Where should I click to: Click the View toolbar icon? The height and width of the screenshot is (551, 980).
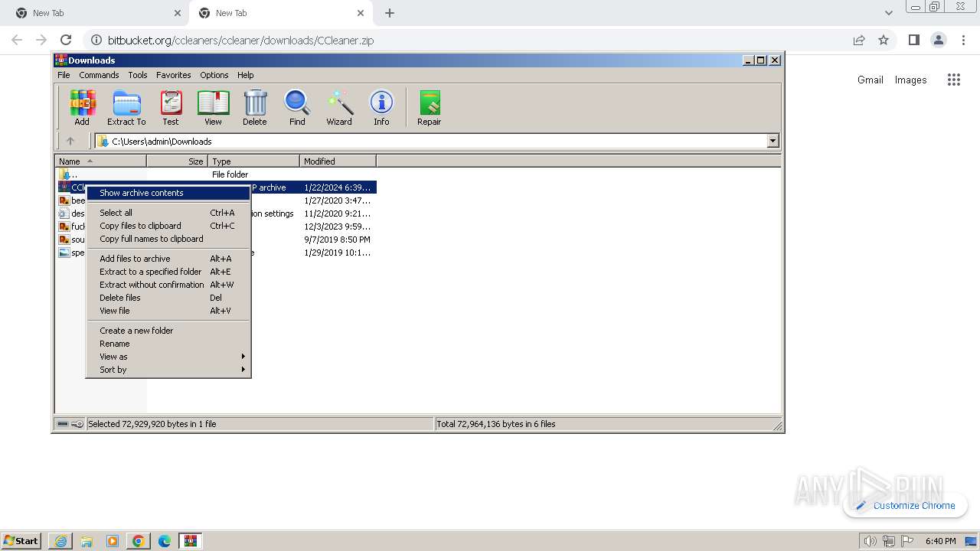213,108
